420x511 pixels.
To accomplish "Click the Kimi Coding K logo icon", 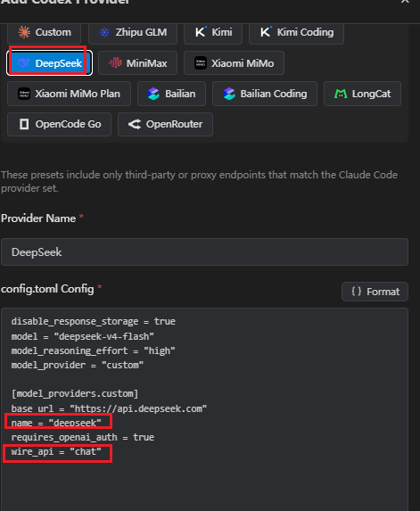I will [x=266, y=32].
